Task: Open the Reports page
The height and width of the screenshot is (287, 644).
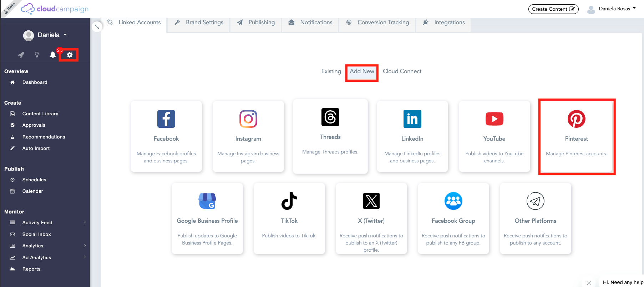Action: pos(31,269)
